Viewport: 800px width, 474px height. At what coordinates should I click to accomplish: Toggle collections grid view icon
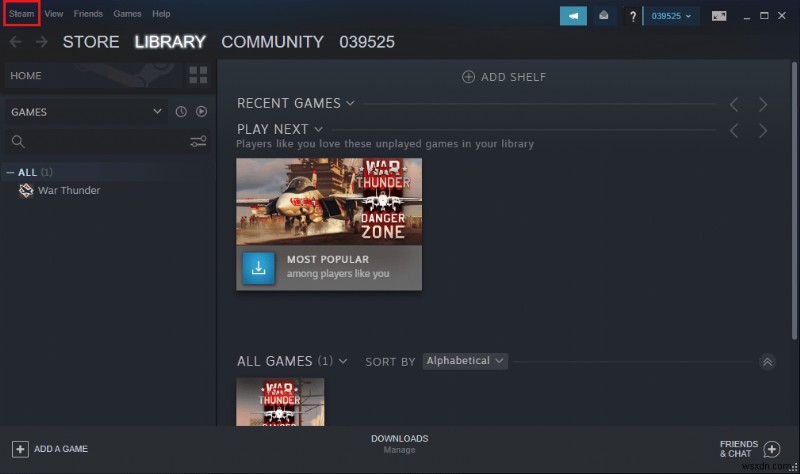pos(198,76)
